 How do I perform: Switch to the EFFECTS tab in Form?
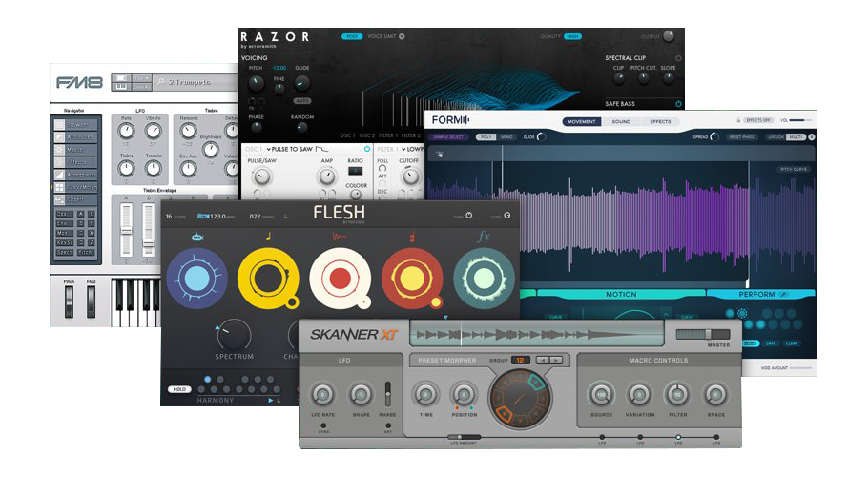660,121
